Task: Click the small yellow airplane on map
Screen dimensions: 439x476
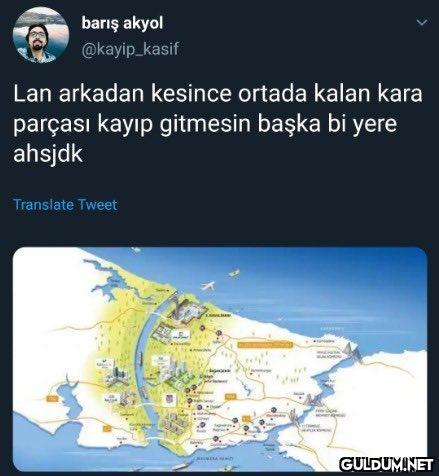Action: (234, 273)
